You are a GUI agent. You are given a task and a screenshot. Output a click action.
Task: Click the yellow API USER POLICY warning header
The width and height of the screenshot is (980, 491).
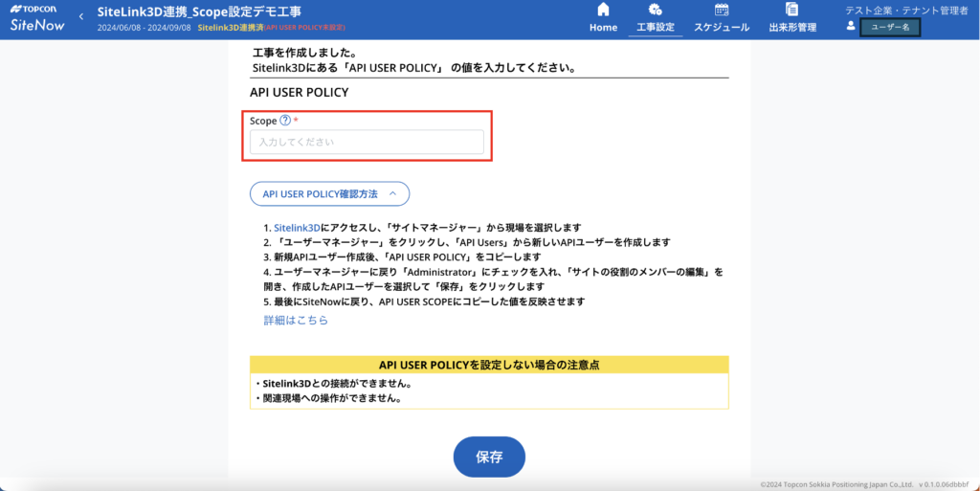tap(489, 365)
